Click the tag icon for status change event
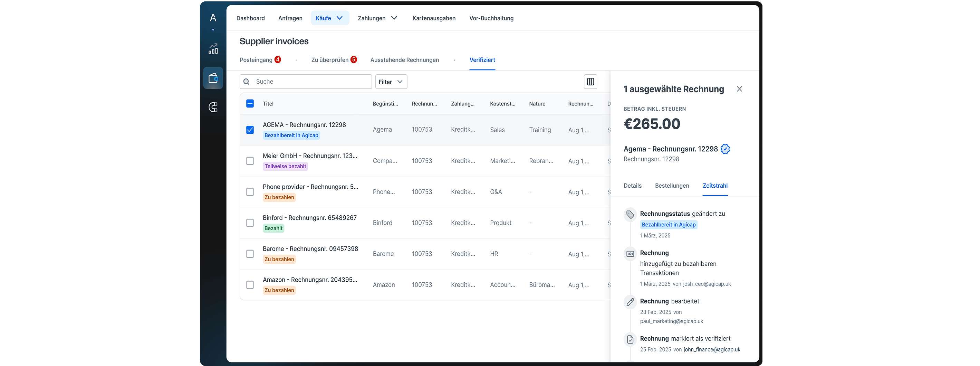This screenshot has width=980, height=366. click(x=630, y=214)
